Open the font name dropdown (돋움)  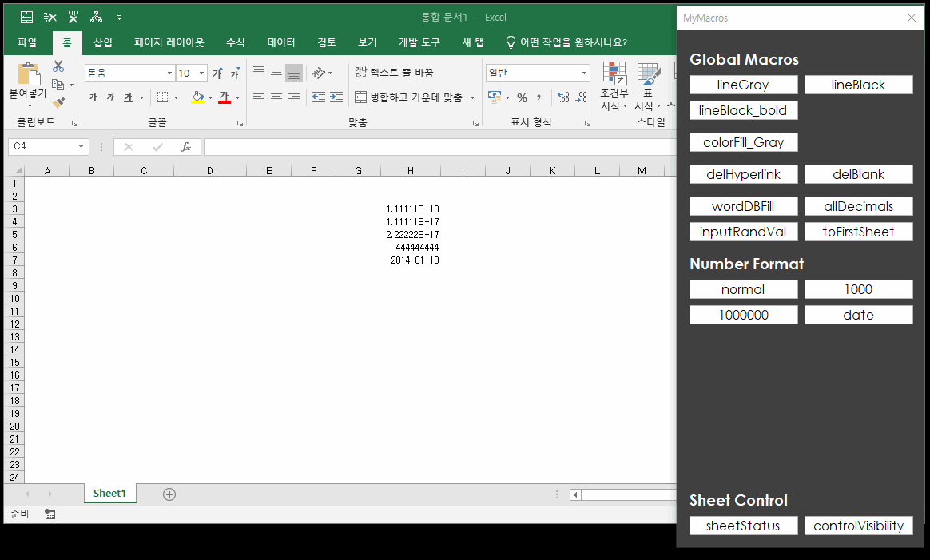coord(169,73)
